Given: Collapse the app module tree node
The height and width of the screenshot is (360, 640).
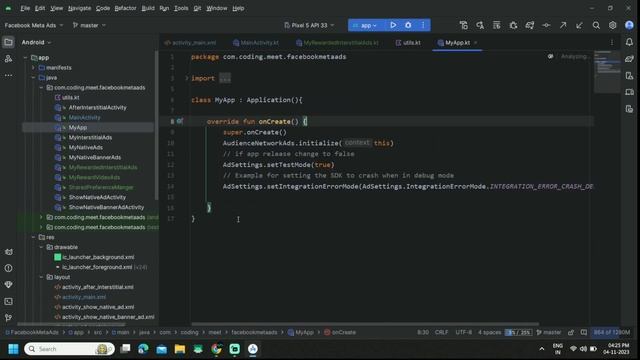Looking at the screenshot, I should (26, 58).
